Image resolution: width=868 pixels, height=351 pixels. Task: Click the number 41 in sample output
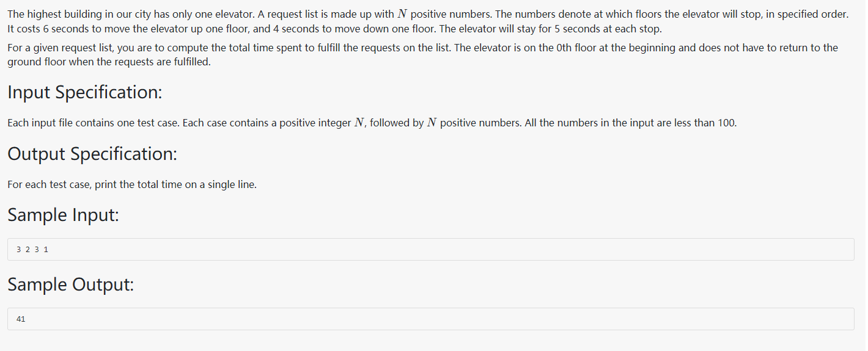click(21, 319)
